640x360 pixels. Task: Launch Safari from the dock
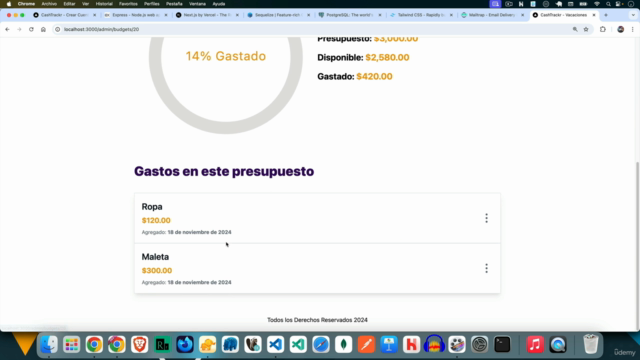(321, 344)
